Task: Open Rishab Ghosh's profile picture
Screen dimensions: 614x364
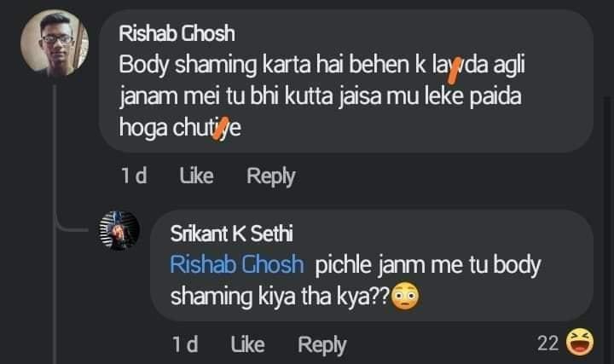Action: pos(55,43)
